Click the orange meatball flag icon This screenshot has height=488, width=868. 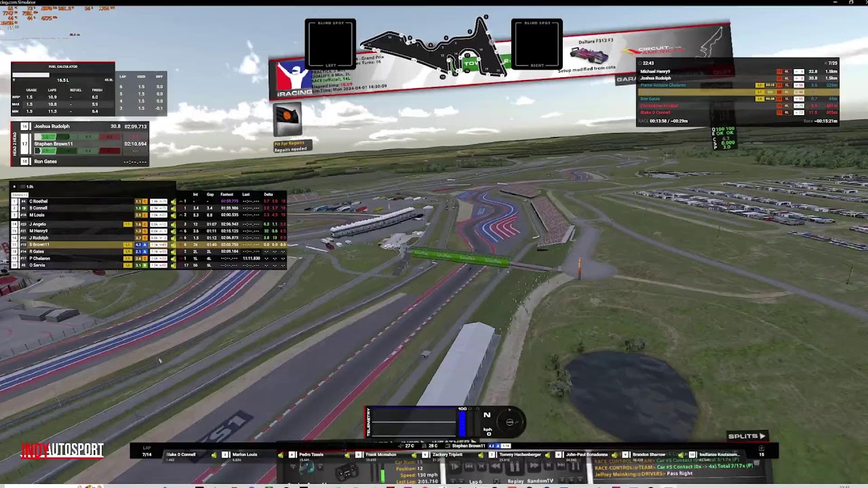click(x=288, y=120)
